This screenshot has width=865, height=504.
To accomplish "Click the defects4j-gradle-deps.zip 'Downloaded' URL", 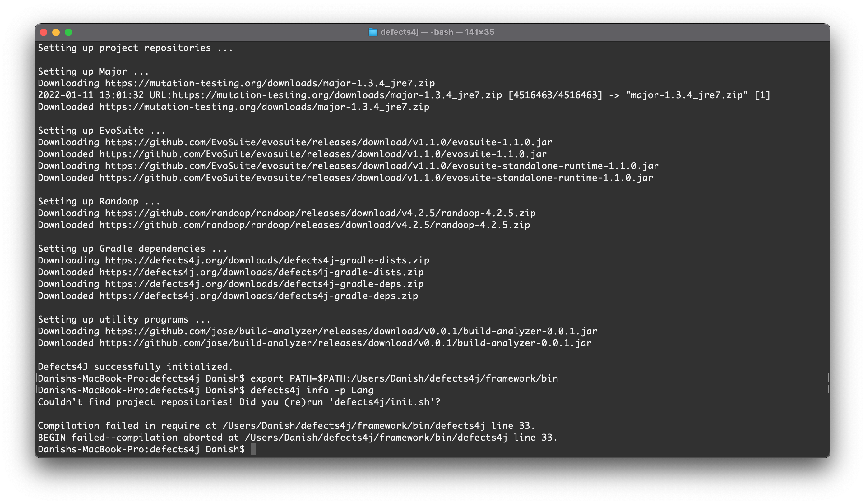I will (258, 296).
